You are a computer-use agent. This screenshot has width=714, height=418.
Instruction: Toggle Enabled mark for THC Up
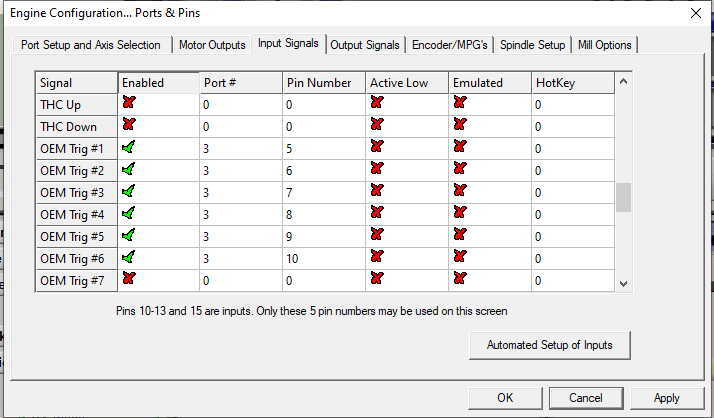(x=129, y=102)
